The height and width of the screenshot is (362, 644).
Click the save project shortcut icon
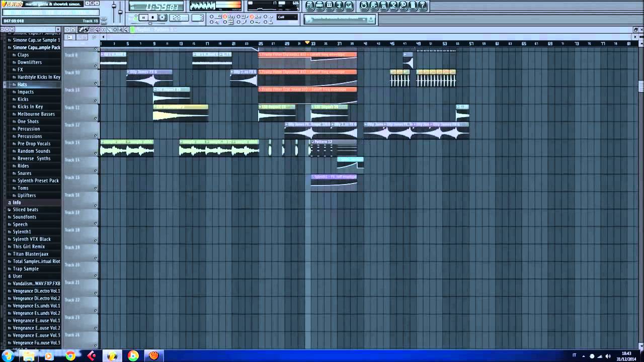373,6
